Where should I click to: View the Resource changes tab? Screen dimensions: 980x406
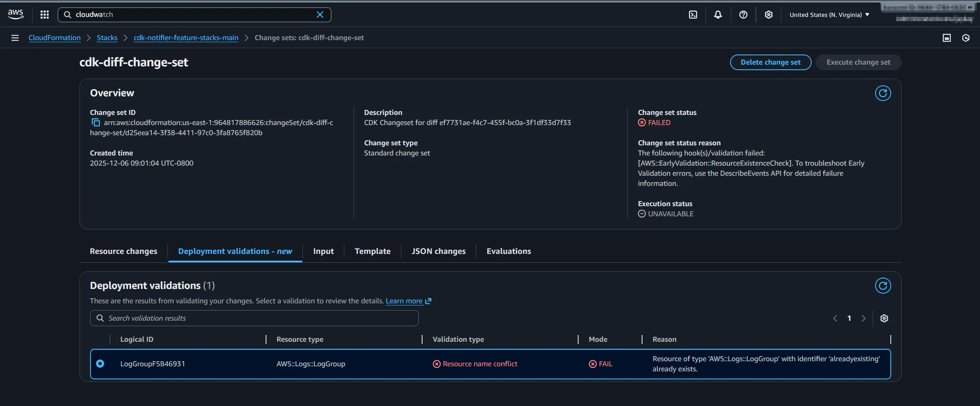coord(123,251)
